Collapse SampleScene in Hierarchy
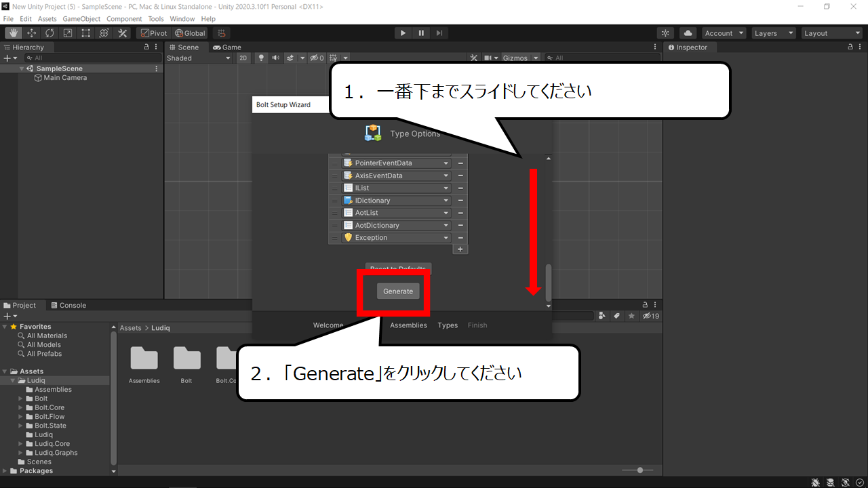The height and width of the screenshot is (488, 868). [22, 68]
